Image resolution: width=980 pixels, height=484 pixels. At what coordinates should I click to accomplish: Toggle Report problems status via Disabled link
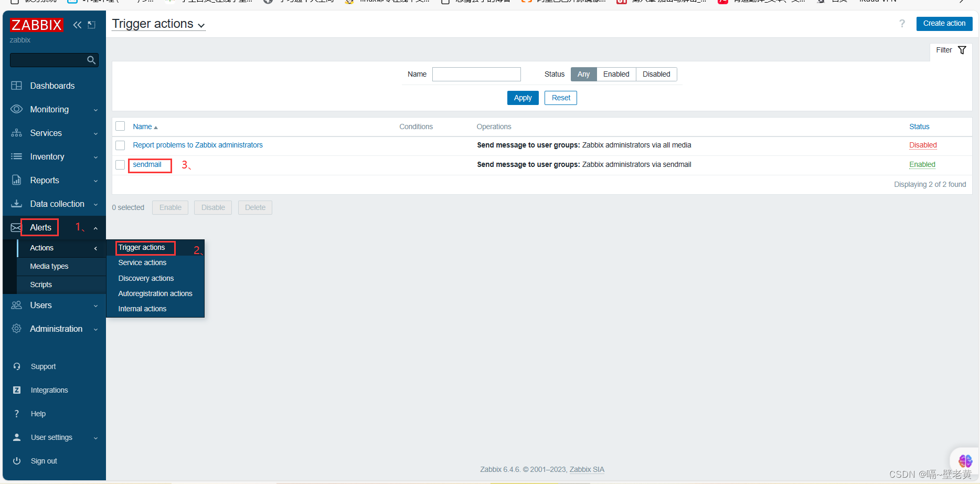tap(923, 145)
